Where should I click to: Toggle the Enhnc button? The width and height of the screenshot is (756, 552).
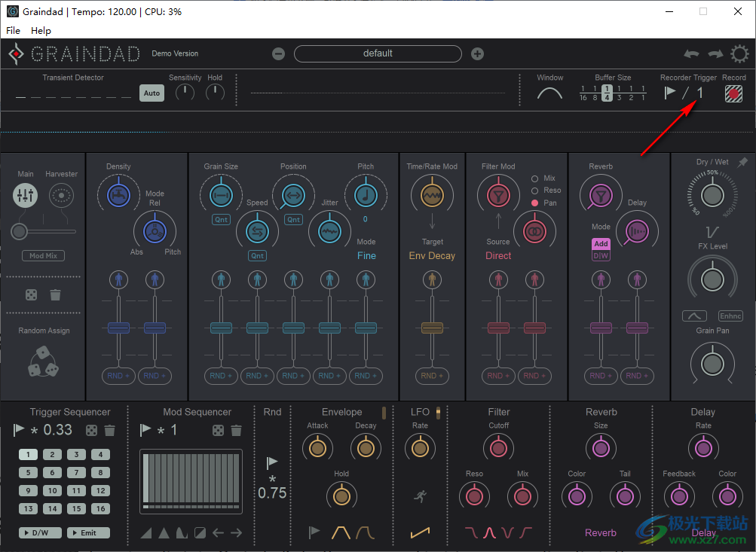[x=730, y=316]
